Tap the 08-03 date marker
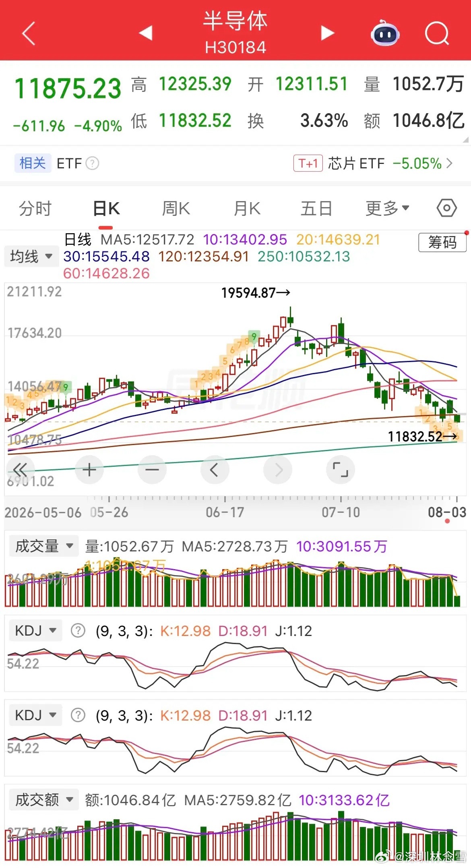The height and width of the screenshot is (868, 471). point(447,512)
